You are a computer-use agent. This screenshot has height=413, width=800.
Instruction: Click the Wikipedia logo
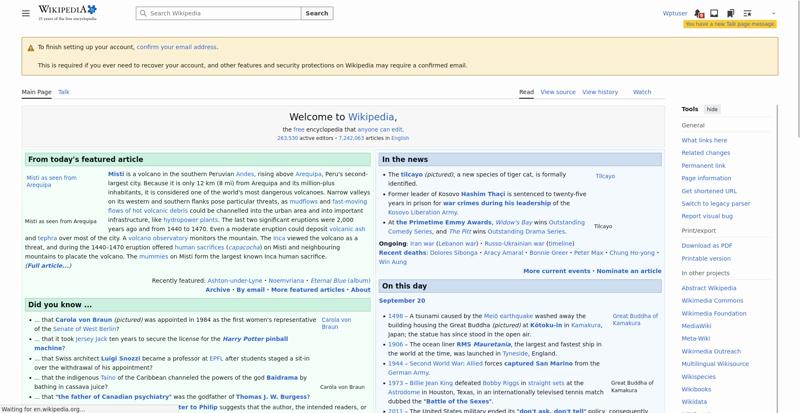click(67, 12)
